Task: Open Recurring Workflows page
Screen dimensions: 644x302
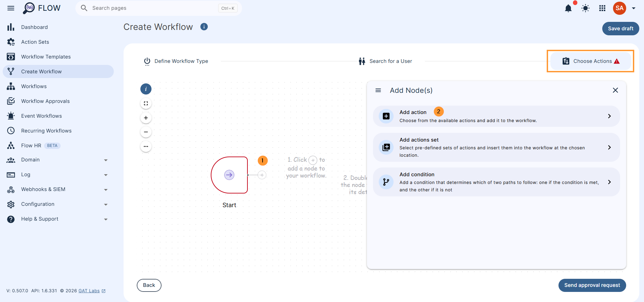Action: [x=58, y=131]
